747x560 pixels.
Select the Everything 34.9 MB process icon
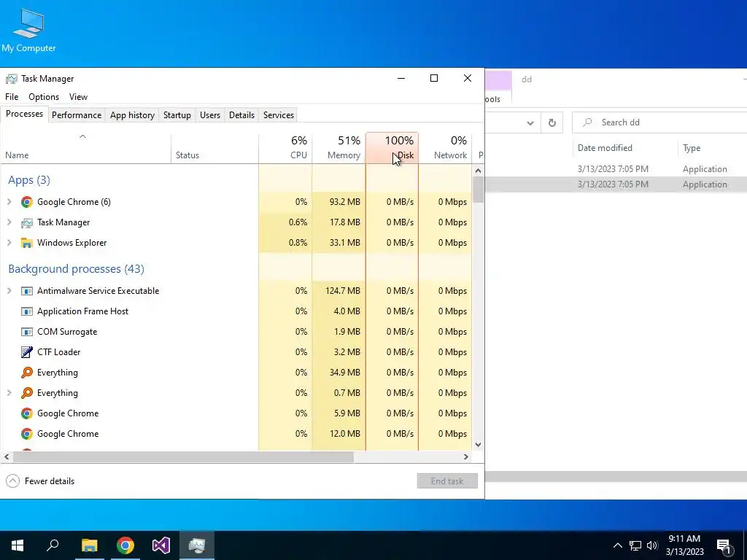27,373
